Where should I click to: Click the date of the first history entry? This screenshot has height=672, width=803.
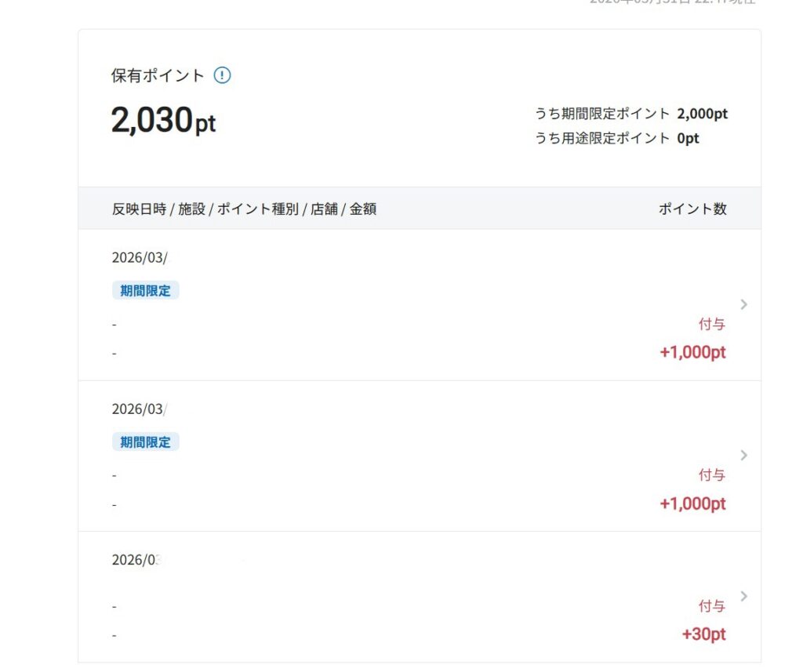click(x=140, y=257)
